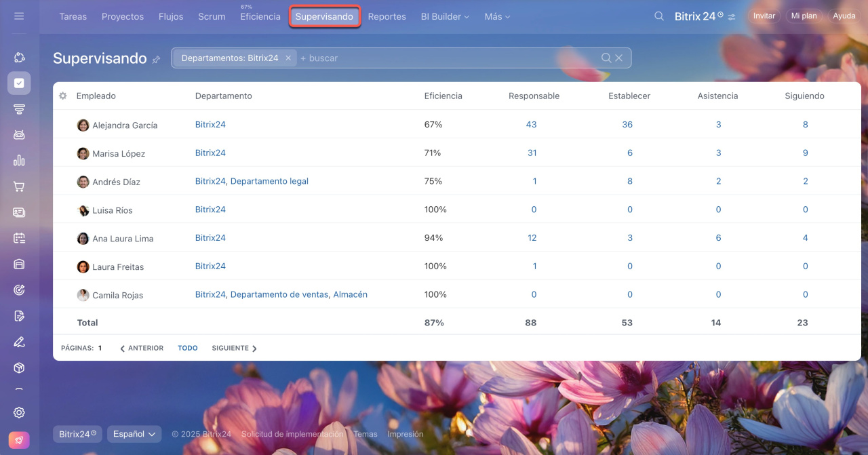Open Departamento de ventas link
This screenshot has height=455, width=868.
(279, 294)
